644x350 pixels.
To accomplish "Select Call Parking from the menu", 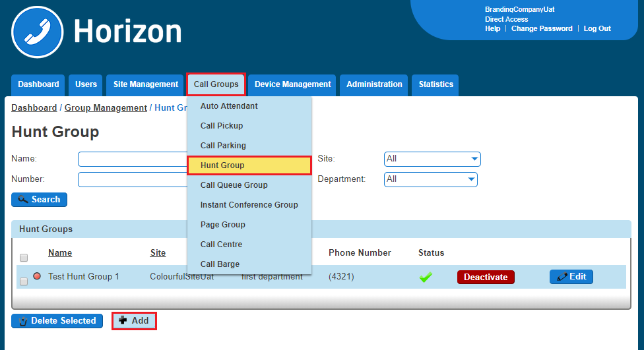I will tap(249, 145).
